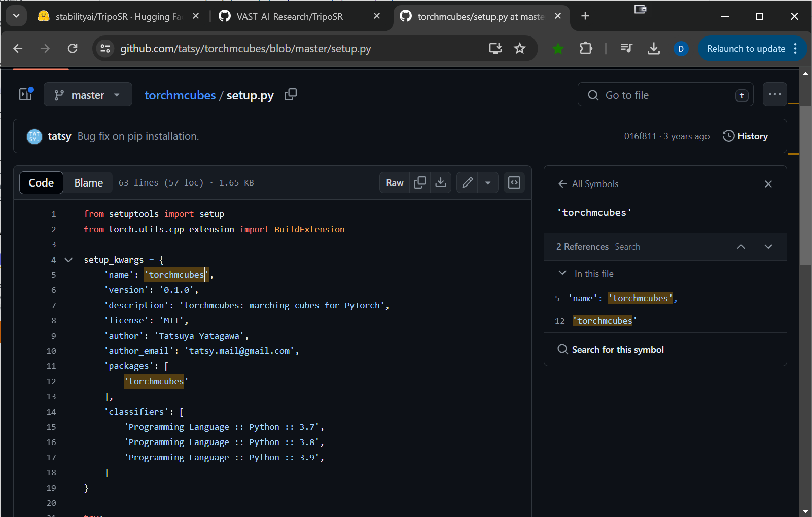
Task: Edit this file with pencil icon
Action: point(468,182)
